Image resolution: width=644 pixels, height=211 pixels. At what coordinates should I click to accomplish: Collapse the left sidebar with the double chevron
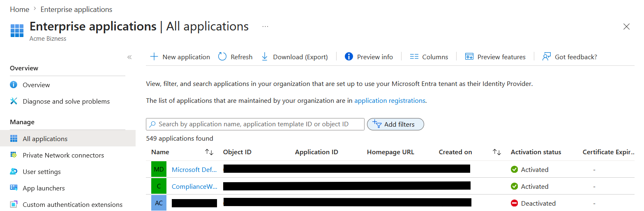129,57
